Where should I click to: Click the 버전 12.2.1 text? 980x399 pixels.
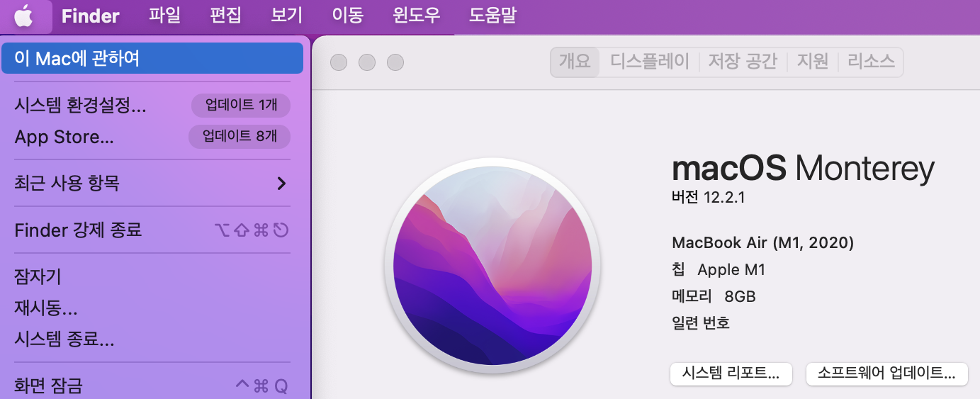pos(708,198)
